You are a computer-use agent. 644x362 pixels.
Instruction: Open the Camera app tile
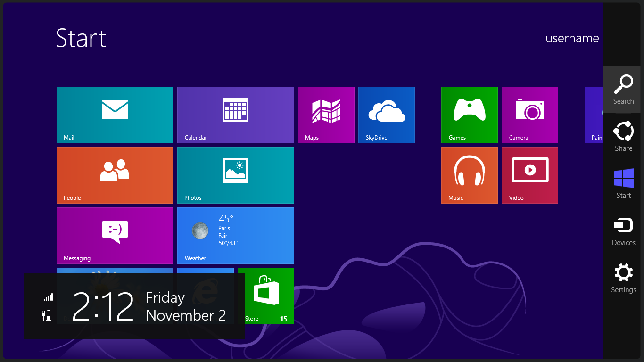tap(530, 115)
